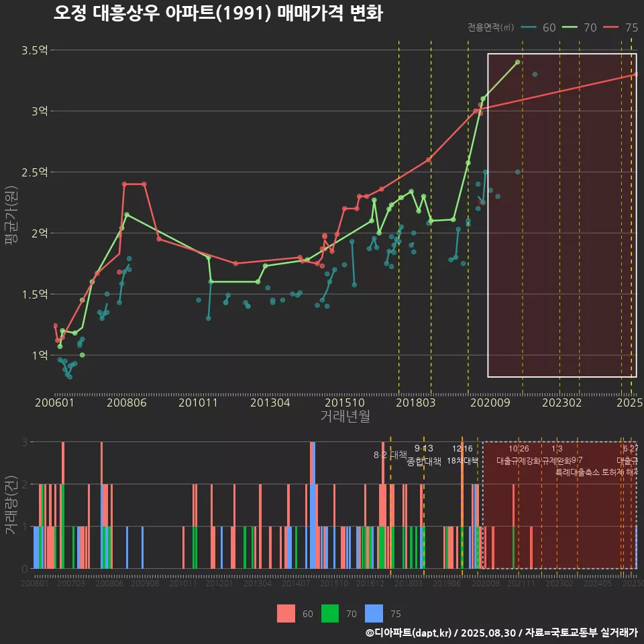Select the red 75㎡ endpoint at 3.3억
Screen dimensions: 644x644
(635, 74)
